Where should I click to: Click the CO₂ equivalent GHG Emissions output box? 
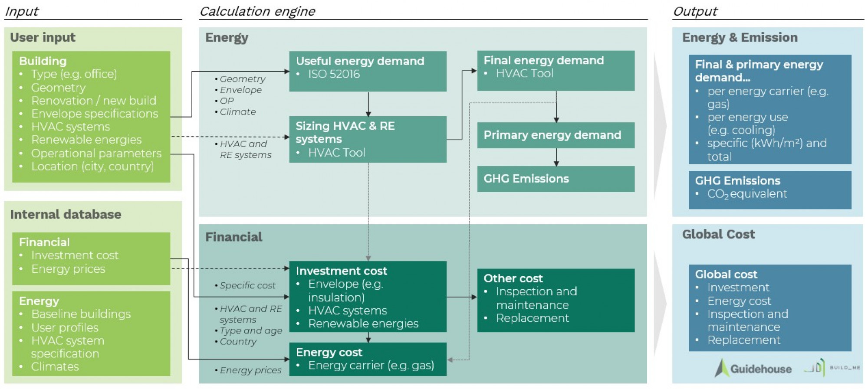[769, 190]
